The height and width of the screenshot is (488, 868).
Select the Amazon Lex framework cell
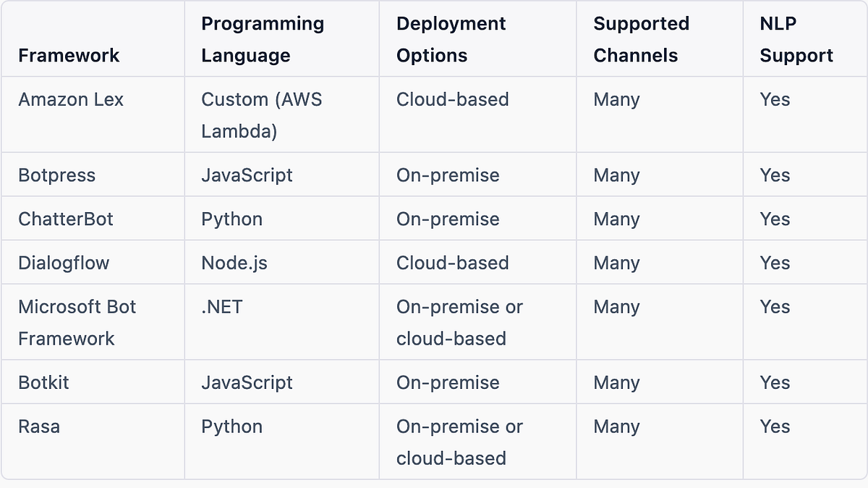pyautogui.click(x=71, y=101)
